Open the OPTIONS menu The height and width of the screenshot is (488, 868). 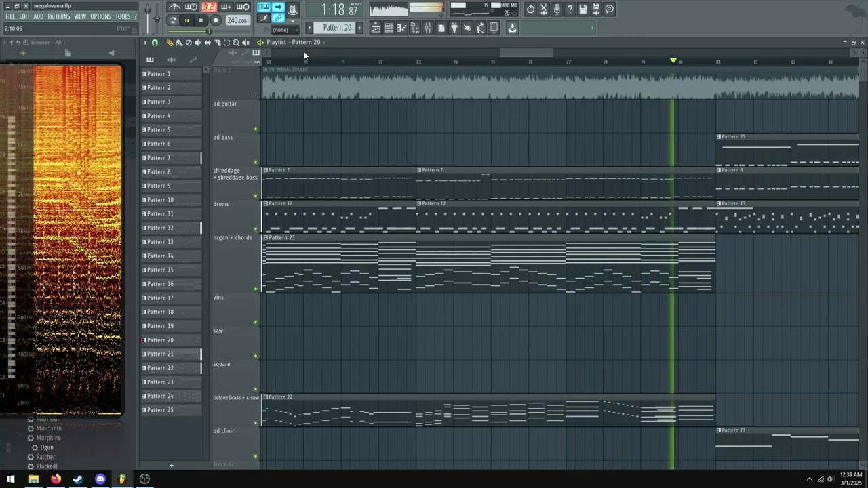click(101, 16)
